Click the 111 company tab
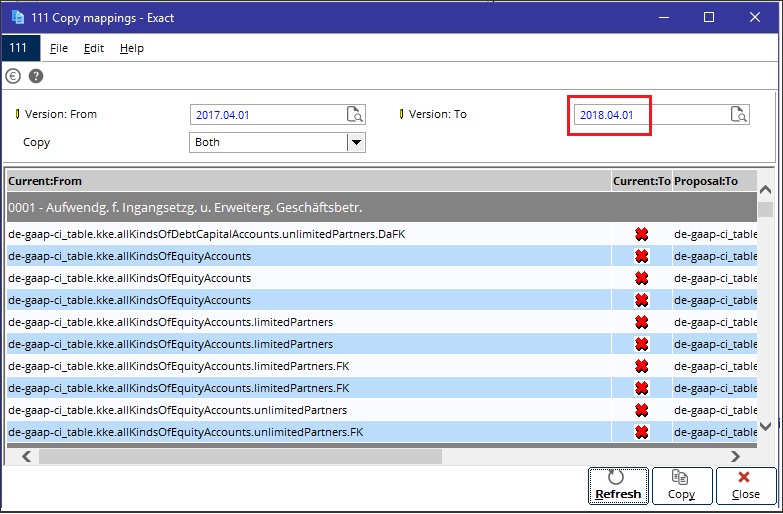 (x=20, y=48)
